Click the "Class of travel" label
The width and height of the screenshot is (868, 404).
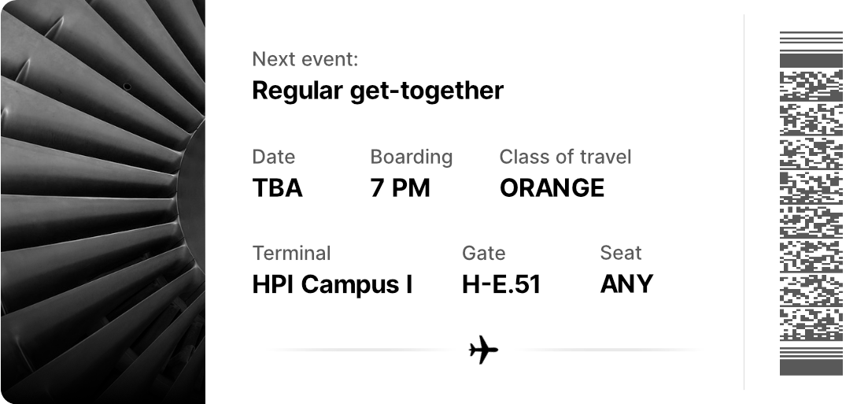[565, 157]
